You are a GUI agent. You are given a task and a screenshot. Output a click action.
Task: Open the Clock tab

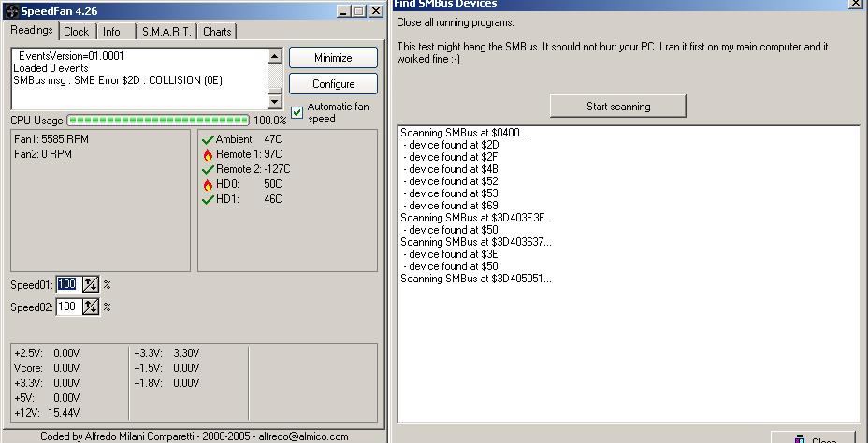(x=77, y=32)
